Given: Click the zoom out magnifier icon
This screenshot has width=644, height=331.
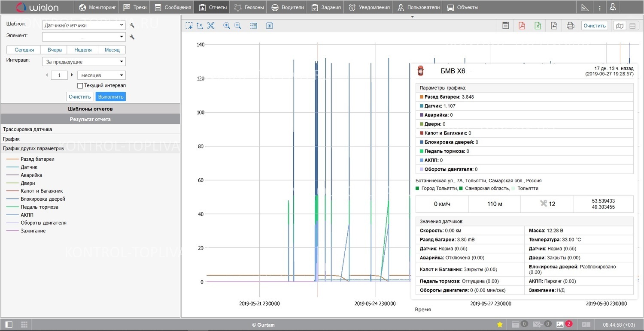Looking at the screenshot, I should pos(238,26).
